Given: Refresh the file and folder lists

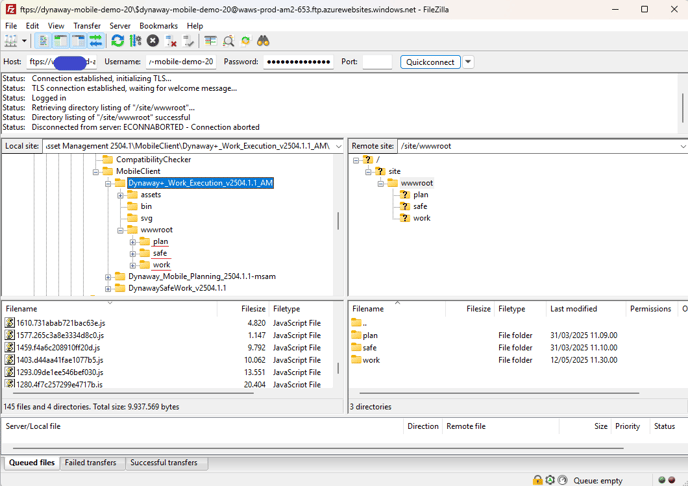Looking at the screenshot, I should tap(118, 41).
